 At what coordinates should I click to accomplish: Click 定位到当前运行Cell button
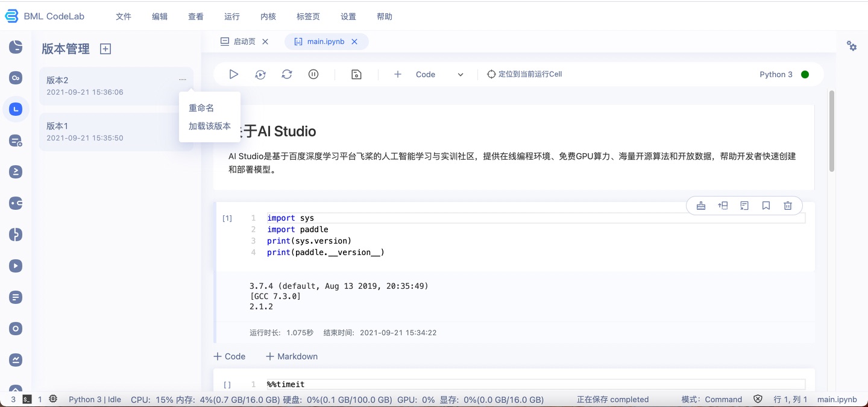tap(524, 74)
